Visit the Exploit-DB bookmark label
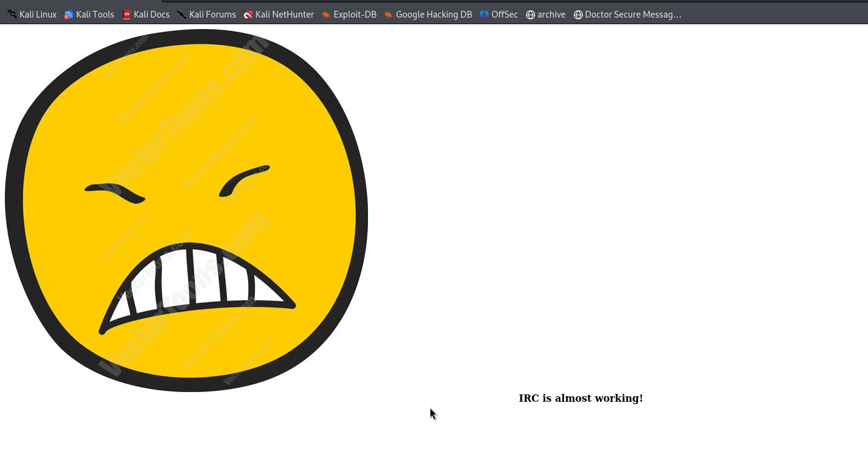868x458 pixels. [x=355, y=15]
